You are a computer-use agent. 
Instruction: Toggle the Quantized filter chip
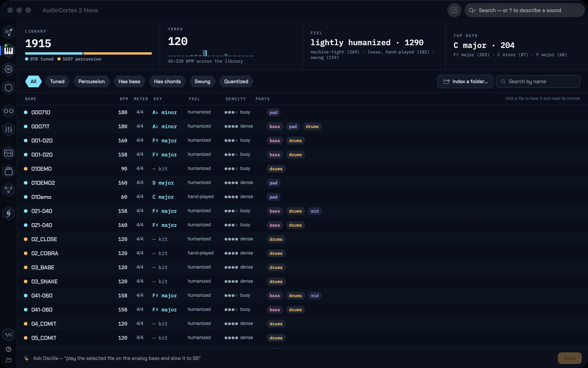tap(236, 81)
